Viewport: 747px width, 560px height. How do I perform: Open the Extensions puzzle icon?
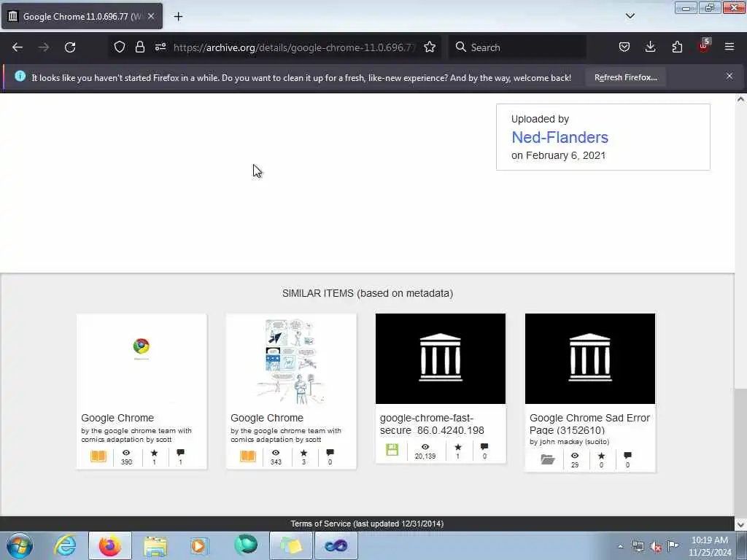pyautogui.click(x=677, y=47)
